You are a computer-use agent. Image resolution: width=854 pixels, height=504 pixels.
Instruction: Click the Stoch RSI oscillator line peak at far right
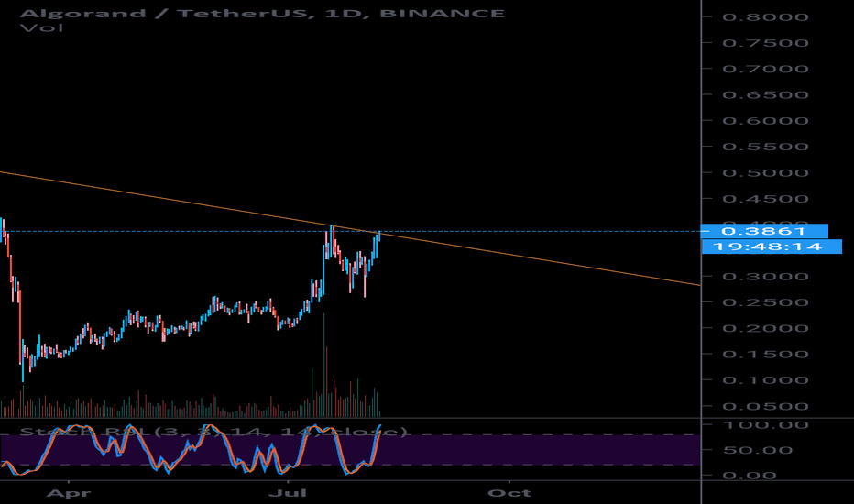tap(379, 425)
